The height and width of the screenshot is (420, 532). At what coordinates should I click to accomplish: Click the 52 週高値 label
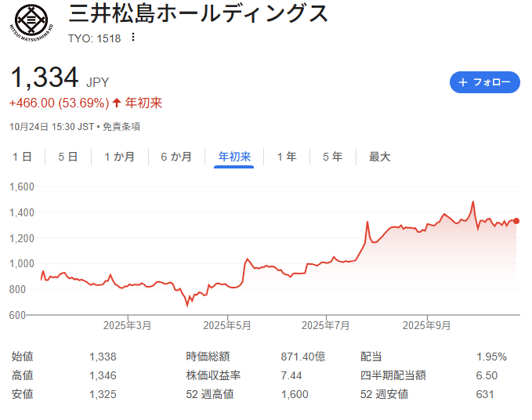(x=212, y=394)
